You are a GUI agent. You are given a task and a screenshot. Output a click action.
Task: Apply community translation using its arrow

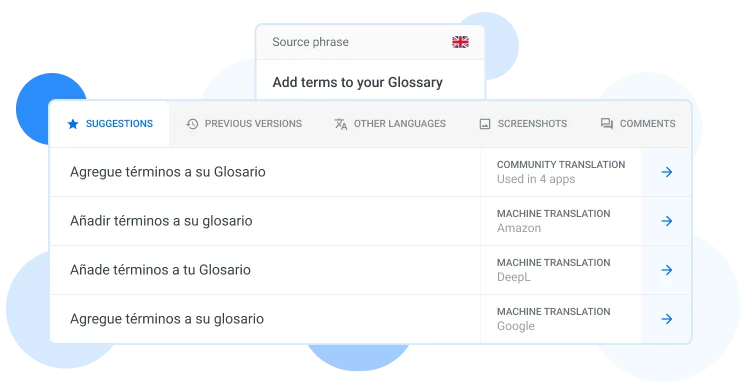667,172
